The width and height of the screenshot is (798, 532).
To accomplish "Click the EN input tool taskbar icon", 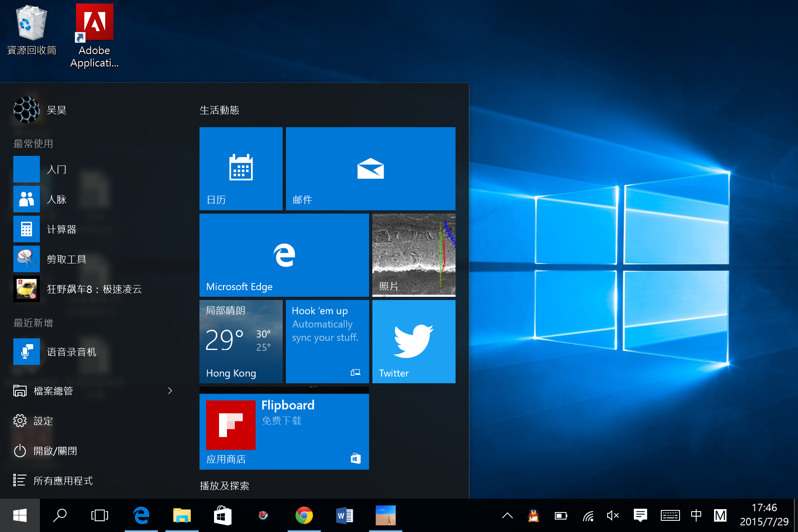I will click(264, 515).
